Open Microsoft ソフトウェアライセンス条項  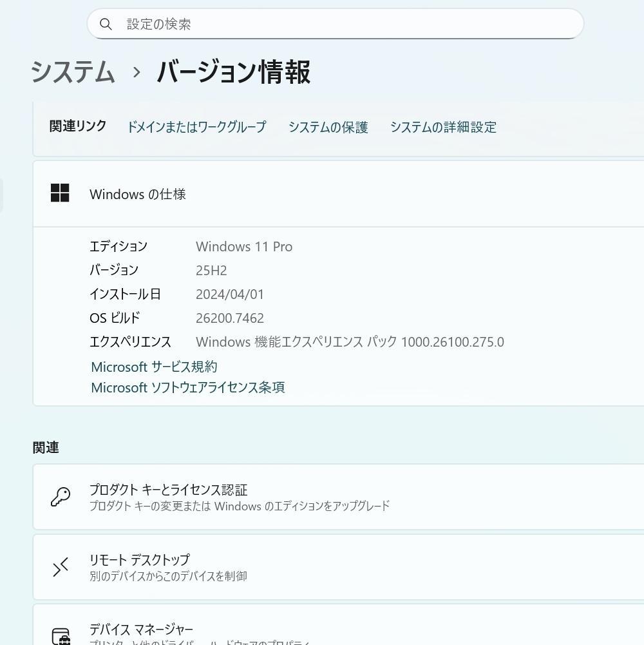[x=187, y=387]
